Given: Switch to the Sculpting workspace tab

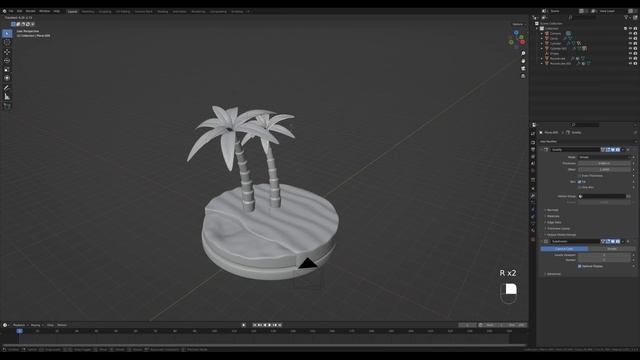Looking at the screenshot, I should [105, 11].
